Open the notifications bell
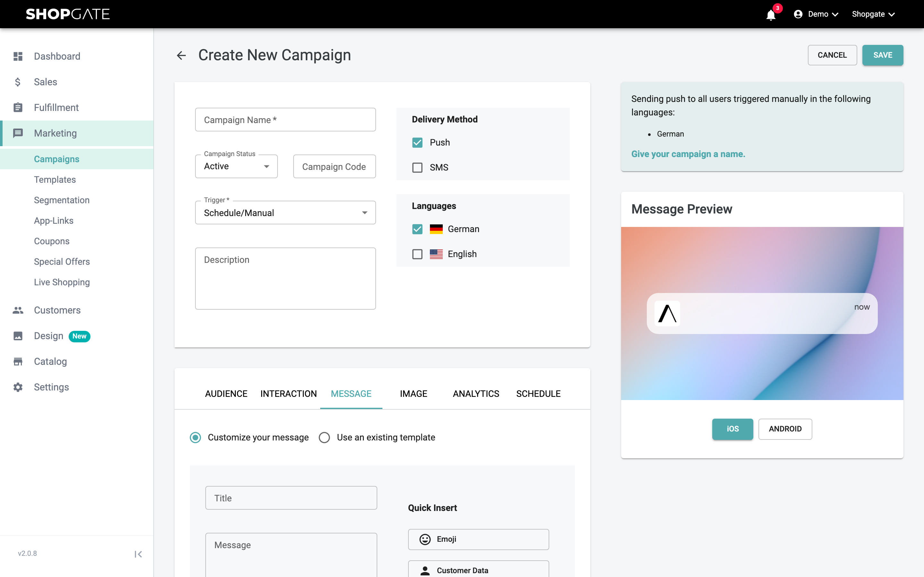 pyautogui.click(x=771, y=14)
